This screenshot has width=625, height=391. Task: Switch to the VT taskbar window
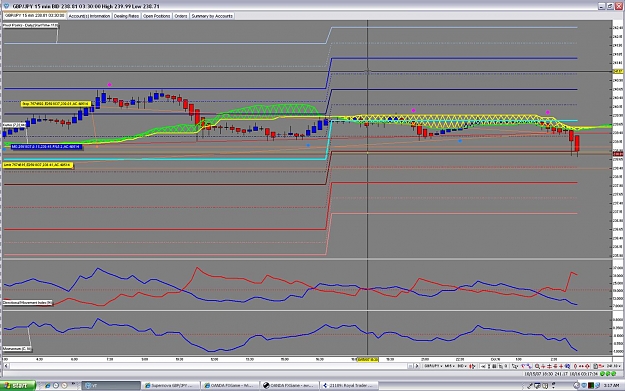tap(111, 385)
